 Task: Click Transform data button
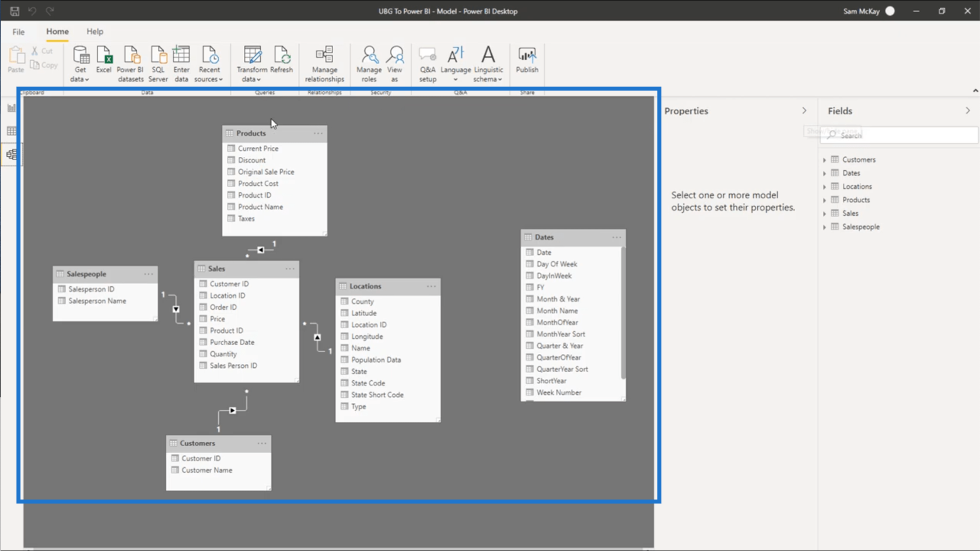click(252, 64)
